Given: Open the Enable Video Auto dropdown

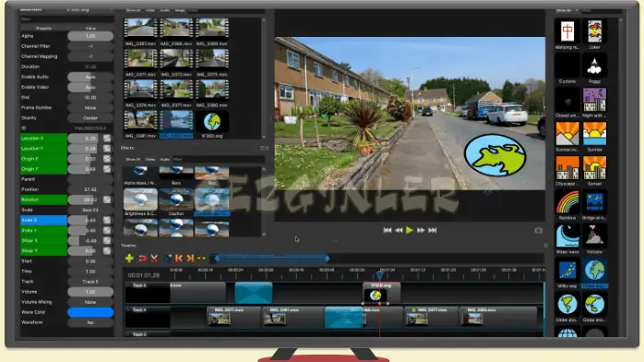Looking at the screenshot, I should point(90,87).
